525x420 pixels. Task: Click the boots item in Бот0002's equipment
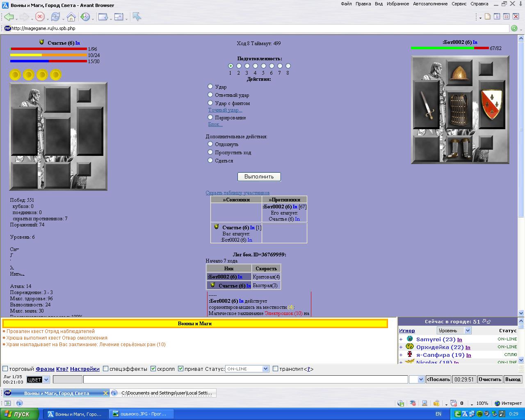click(x=459, y=148)
